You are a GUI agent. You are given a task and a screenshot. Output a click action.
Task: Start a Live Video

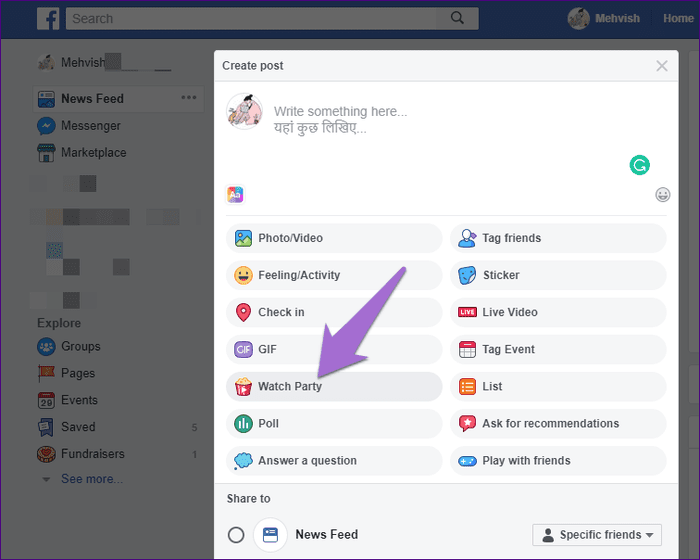click(558, 312)
